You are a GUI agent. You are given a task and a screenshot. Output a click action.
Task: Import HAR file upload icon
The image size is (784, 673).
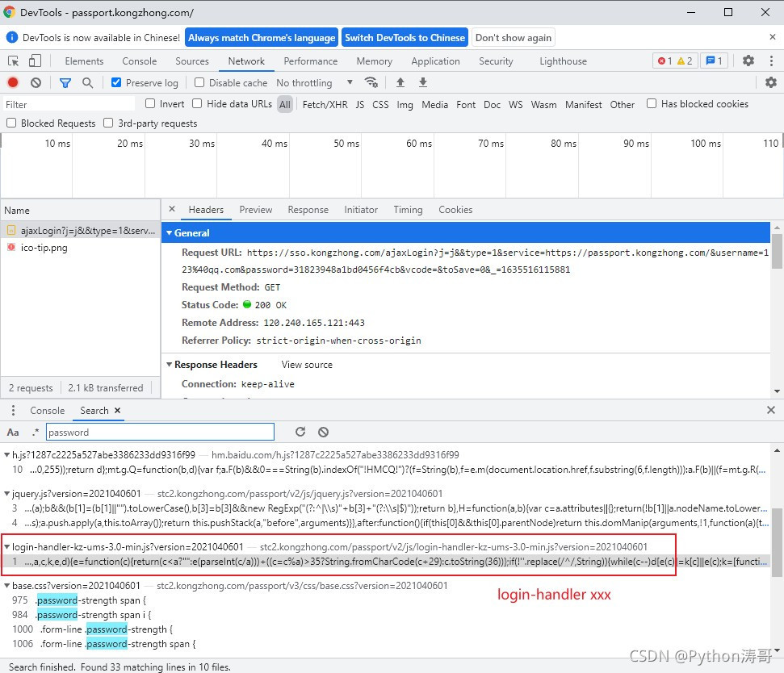(x=400, y=82)
